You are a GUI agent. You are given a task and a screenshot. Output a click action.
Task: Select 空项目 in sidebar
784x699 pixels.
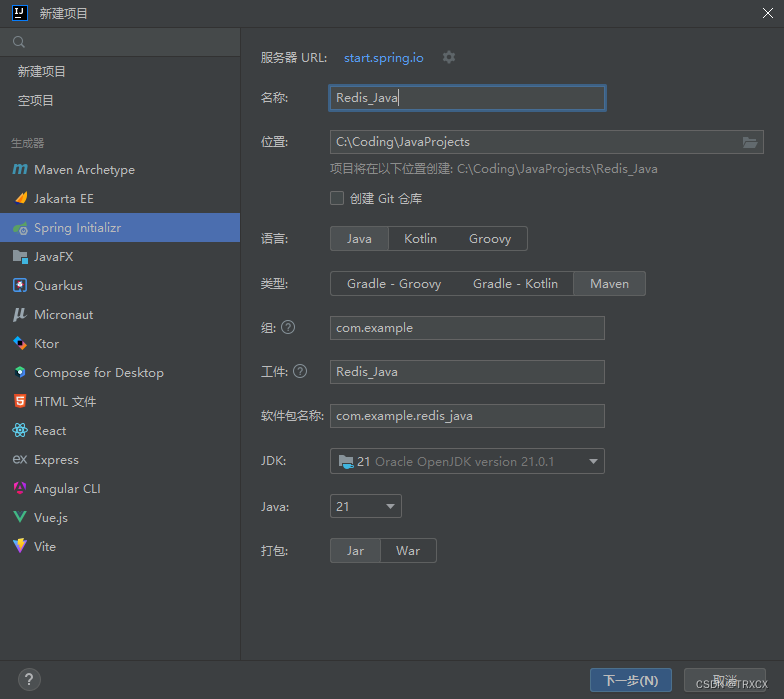pyautogui.click(x=120, y=100)
